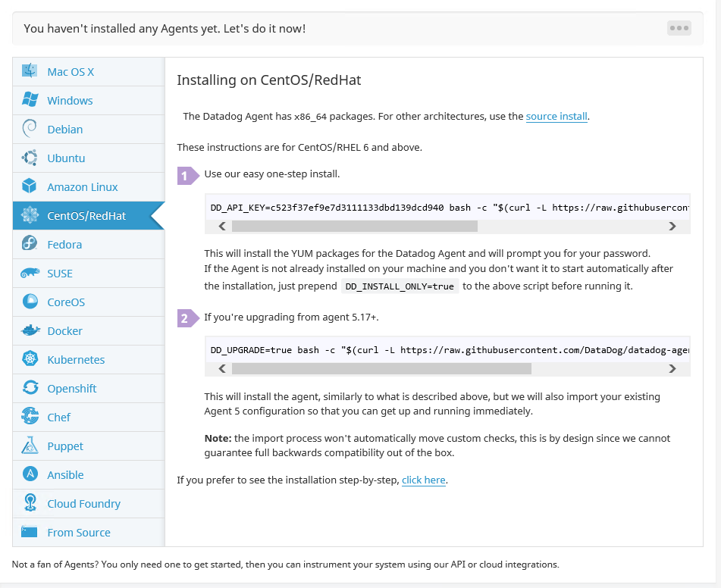The image size is (721, 588).
Task: Click the Kubernetes wheel icon
Action: (x=30, y=358)
